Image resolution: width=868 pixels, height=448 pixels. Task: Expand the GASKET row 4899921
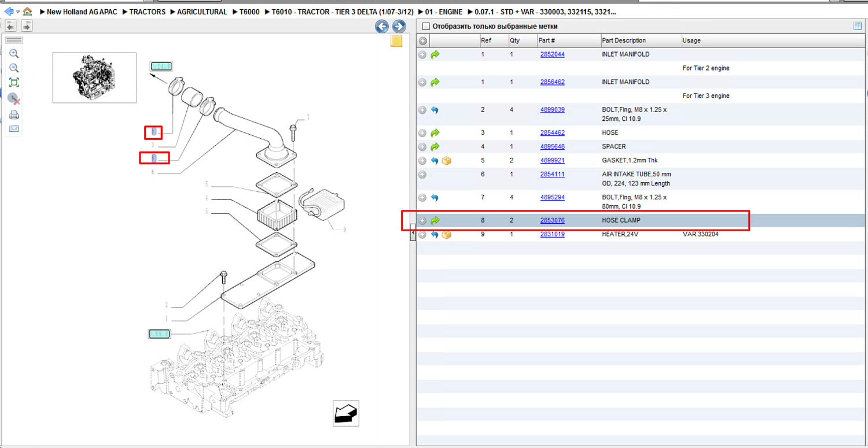point(422,161)
